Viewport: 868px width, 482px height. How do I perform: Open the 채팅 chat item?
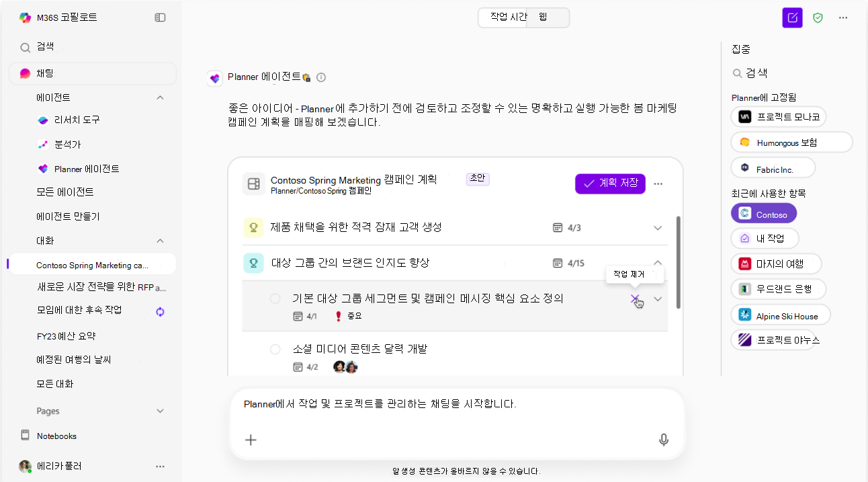(x=93, y=73)
